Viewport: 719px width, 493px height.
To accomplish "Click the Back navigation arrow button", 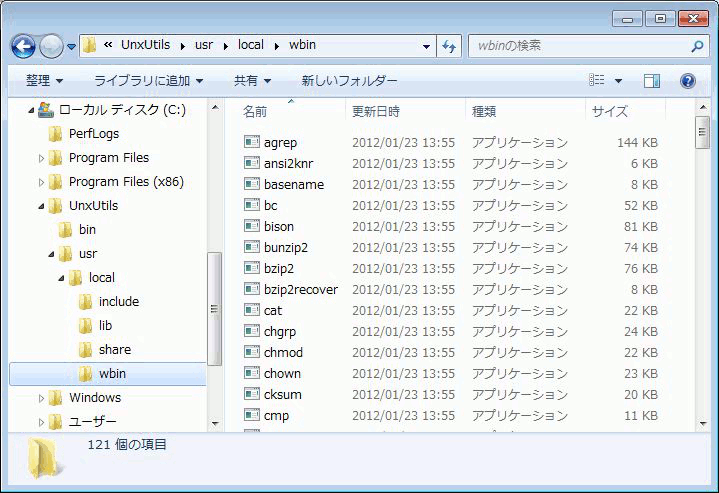I will click(x=24, y=47).
